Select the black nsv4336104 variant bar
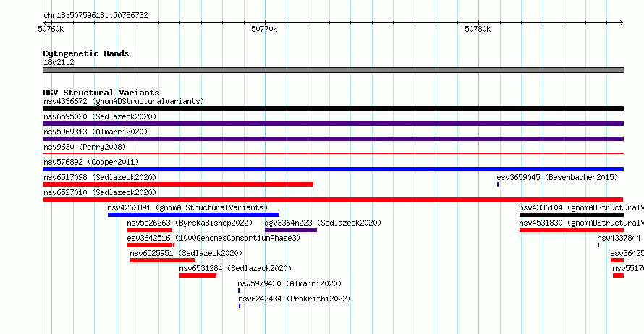Screen dimensions: 644x334 pyautogui.click(x=572, y=215)
